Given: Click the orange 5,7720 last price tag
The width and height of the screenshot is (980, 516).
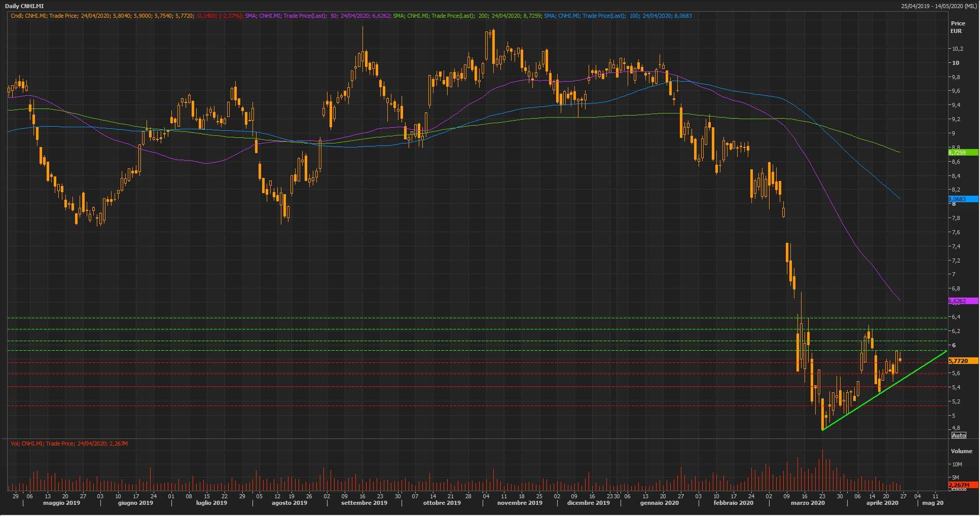Looking at the screenshot, I should pos(962,361).
